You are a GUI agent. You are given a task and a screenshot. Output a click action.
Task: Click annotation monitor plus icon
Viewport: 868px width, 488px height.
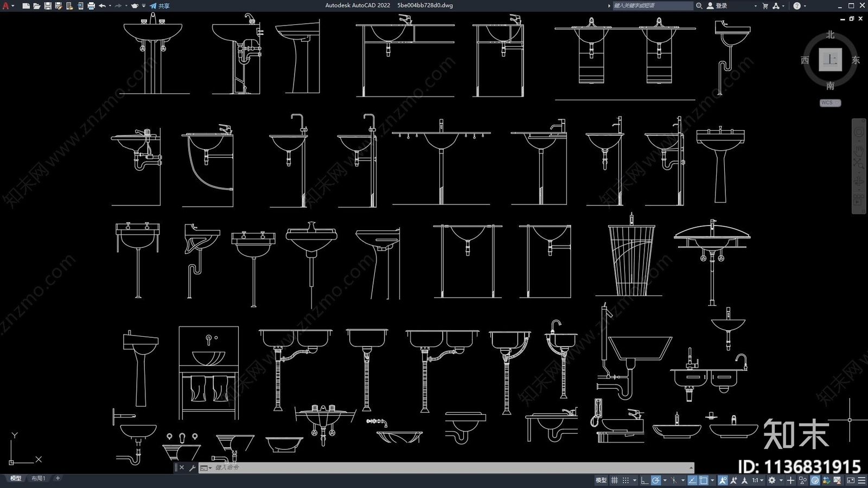pyautogui.click(x=790, y=480)
